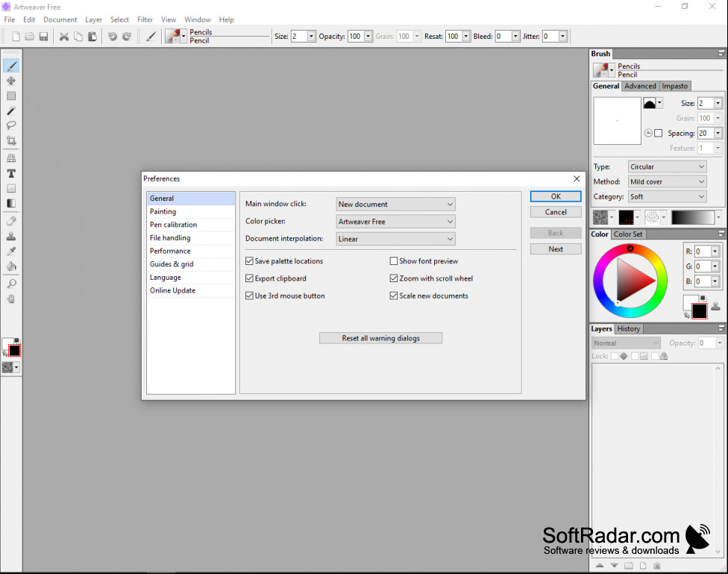Uncheck Save palette locations
Viewport: 728px width, 574px height.
(249, 261)
